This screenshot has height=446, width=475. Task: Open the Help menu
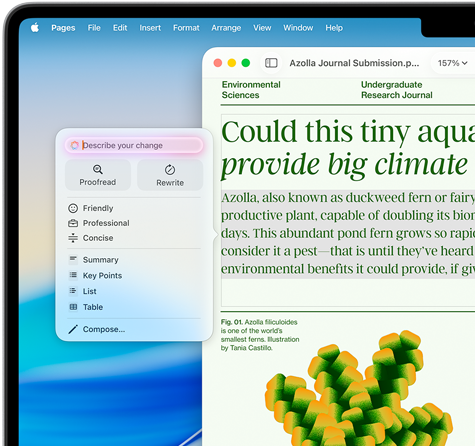pyautogui.click(x=334, y=28)
